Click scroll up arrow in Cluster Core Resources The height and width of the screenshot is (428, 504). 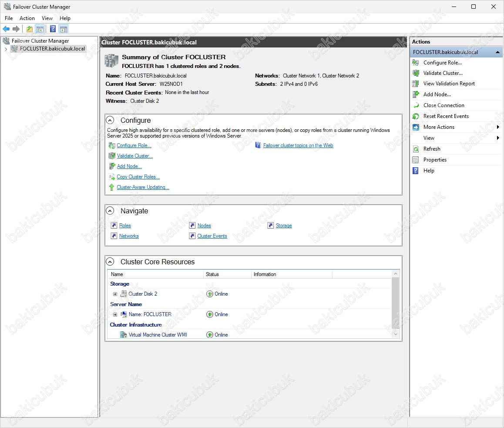pos(396,273)
